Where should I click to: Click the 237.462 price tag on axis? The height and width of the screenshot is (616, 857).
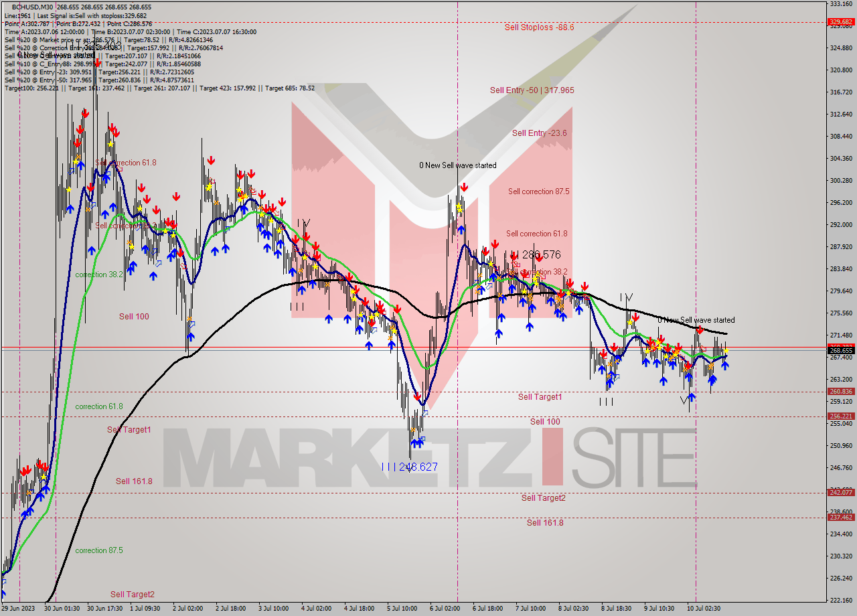click(x=841, y=517)
